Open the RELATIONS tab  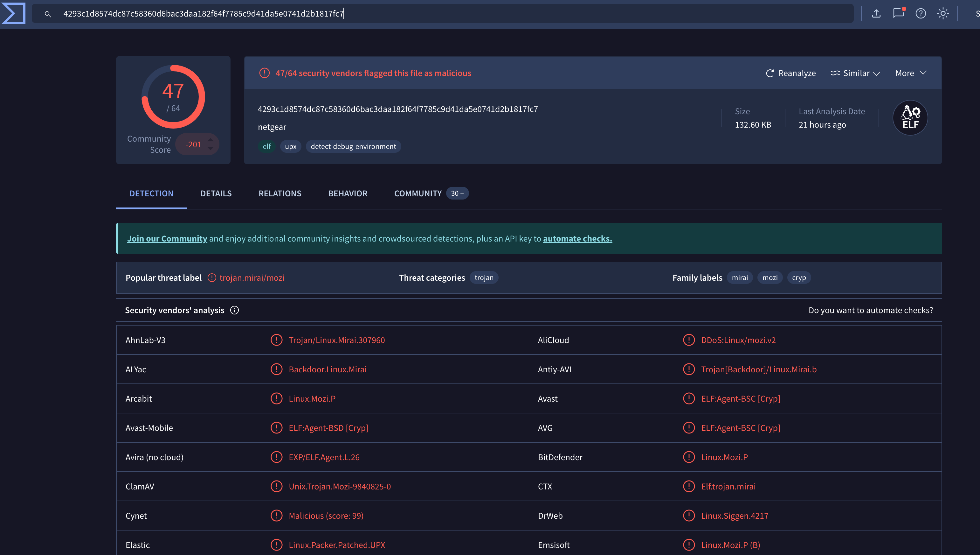(280, 193)
